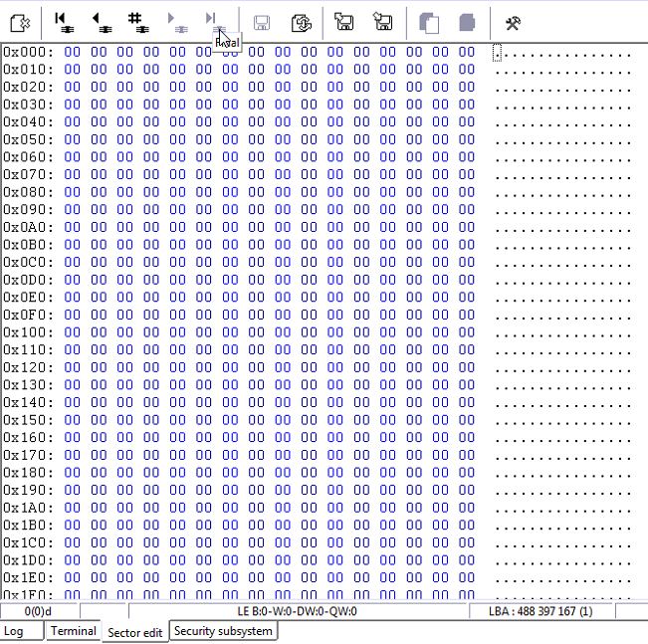The height and width of the screenshot is (644, 648).
Task: Click the 0x080 offset label
Action: pos(28,192)
